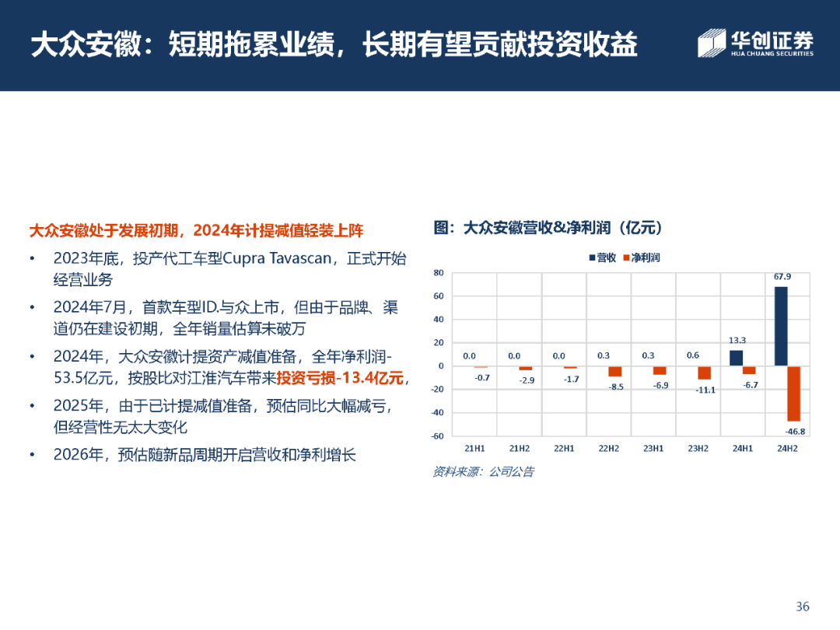Select the orange heading about 2024年计提减值
The height and width of the screenshot is (630, 840).
(x=196, y=231)
